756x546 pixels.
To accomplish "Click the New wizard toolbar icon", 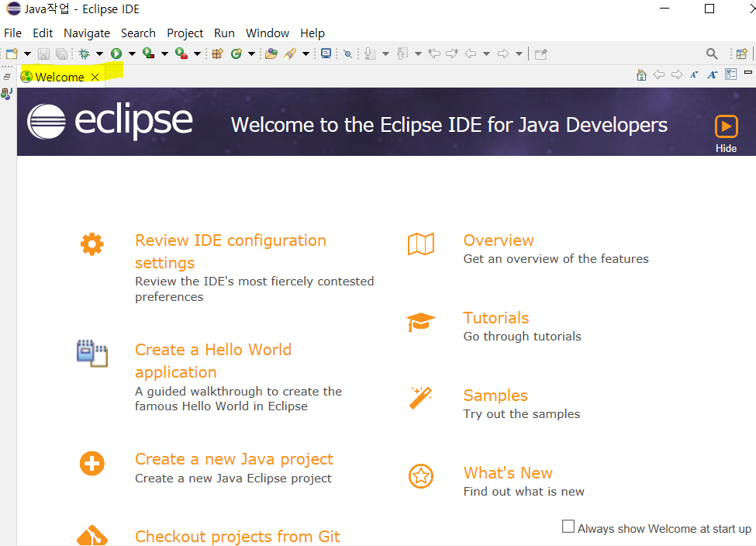I will tap(12, 54).
